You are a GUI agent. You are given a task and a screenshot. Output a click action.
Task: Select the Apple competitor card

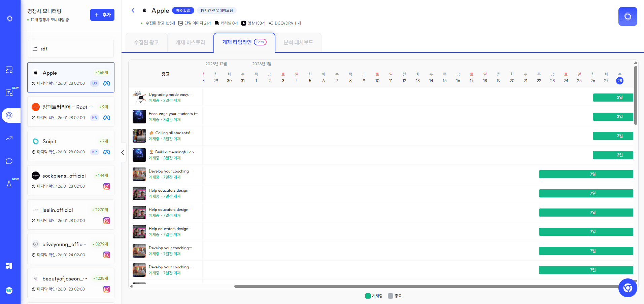(71, 77)
